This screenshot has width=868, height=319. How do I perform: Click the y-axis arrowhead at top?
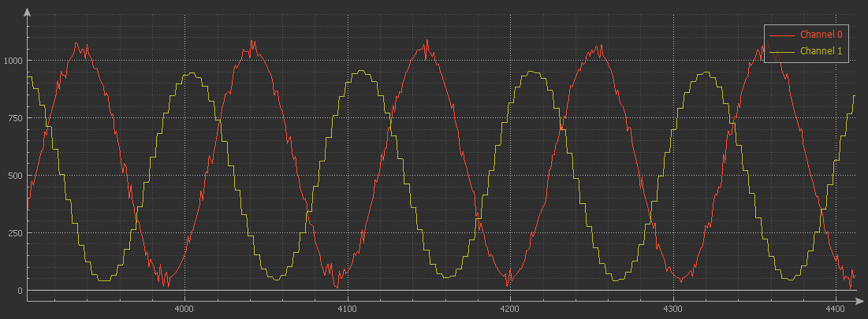[27, 13]
